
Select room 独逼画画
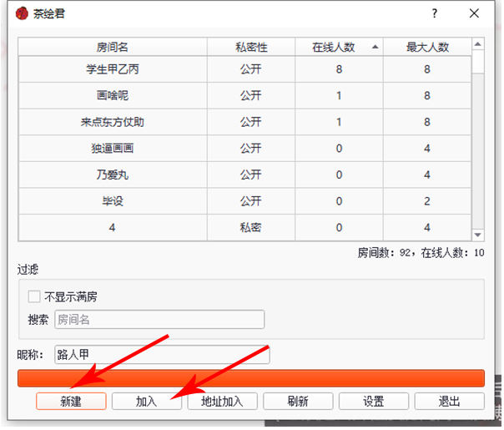[113, 149]
